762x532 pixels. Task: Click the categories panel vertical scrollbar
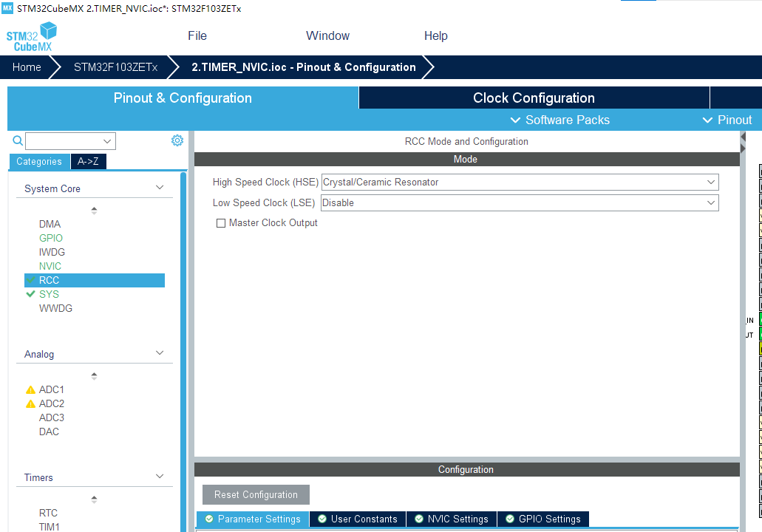click(x=183, y=352)
